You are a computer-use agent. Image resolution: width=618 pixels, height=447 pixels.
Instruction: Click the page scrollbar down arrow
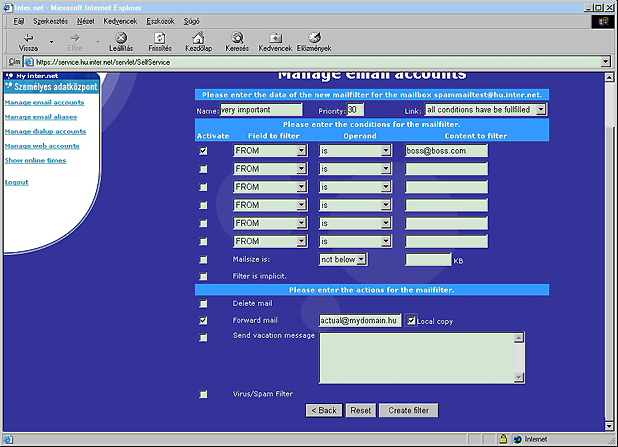[609, 426]
